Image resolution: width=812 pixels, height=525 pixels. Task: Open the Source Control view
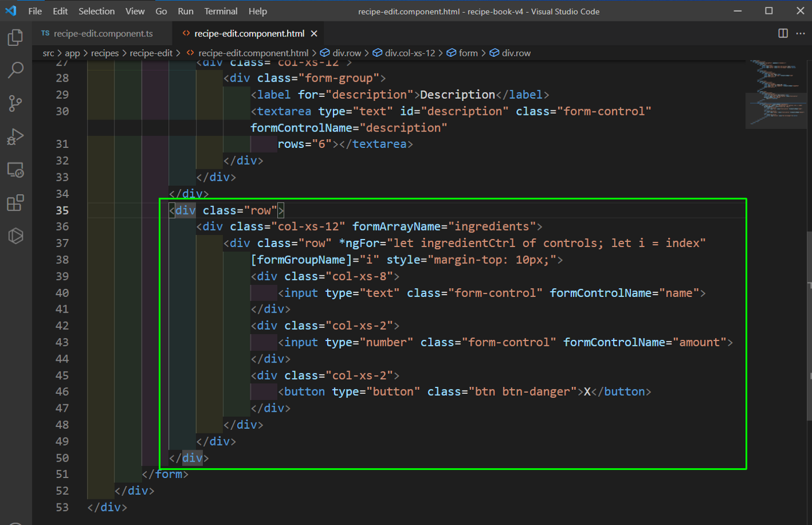coord(16,103)
